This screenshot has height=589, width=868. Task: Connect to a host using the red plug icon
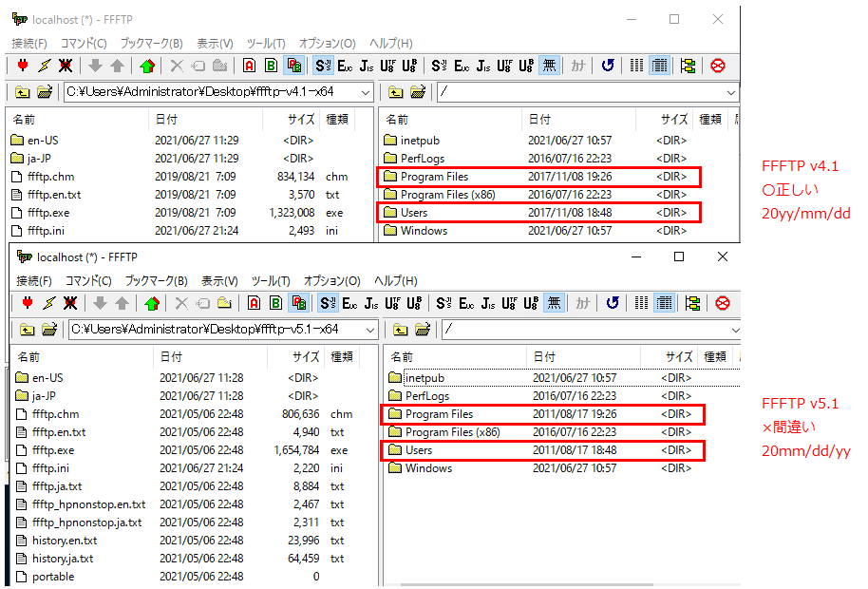coord(23,67)
